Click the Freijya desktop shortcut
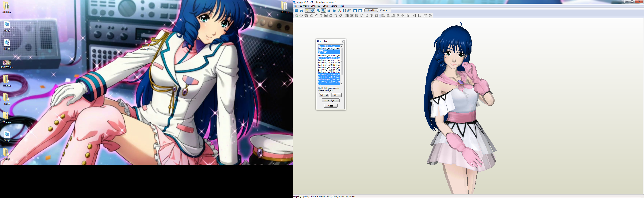The width and height of the screenshot is (644, 198). coord(7,26)
